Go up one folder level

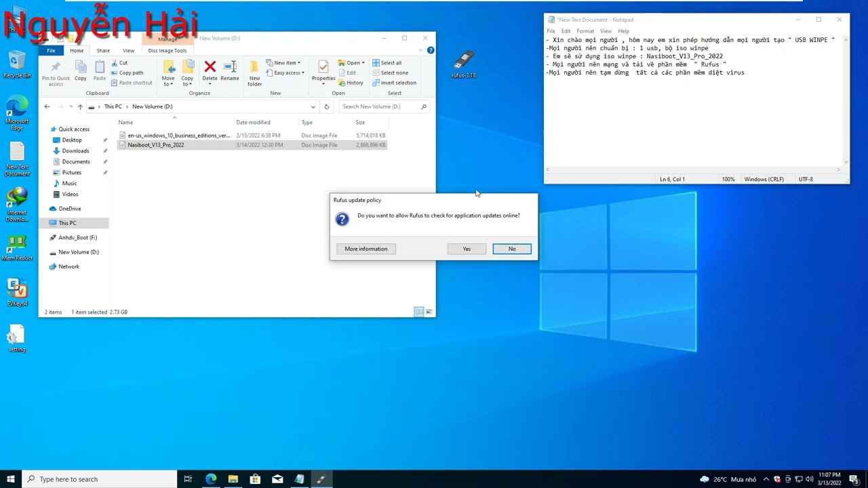pos(80,106)
